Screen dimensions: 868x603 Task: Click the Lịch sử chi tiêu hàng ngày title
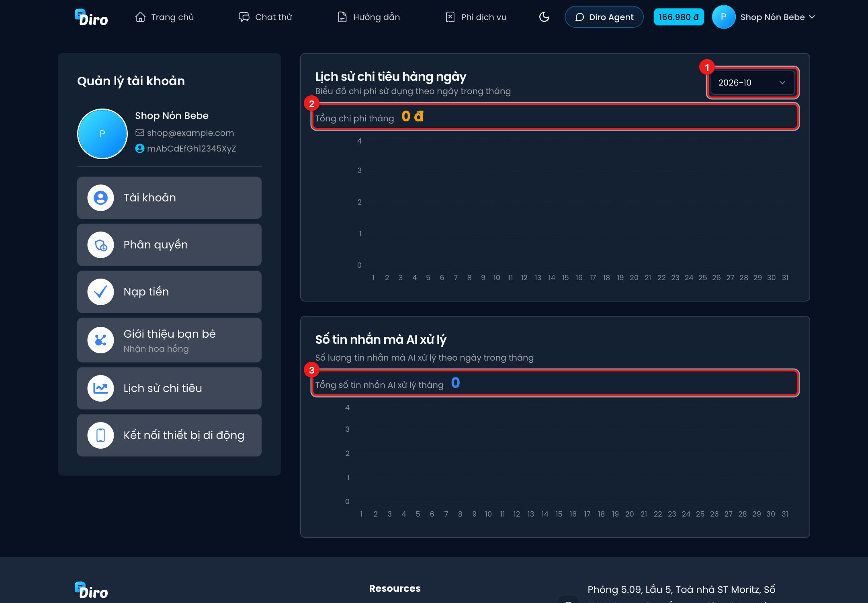click(391, 76)
